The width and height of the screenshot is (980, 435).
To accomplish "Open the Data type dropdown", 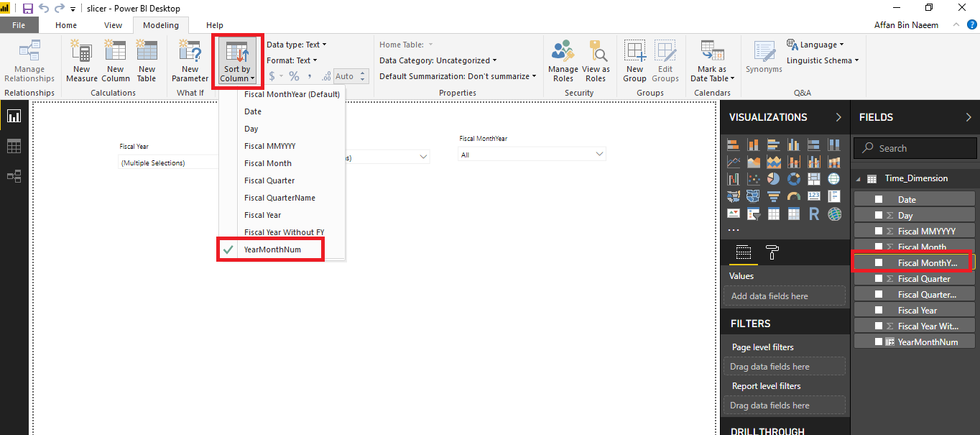I will click(x=297, y=45).
